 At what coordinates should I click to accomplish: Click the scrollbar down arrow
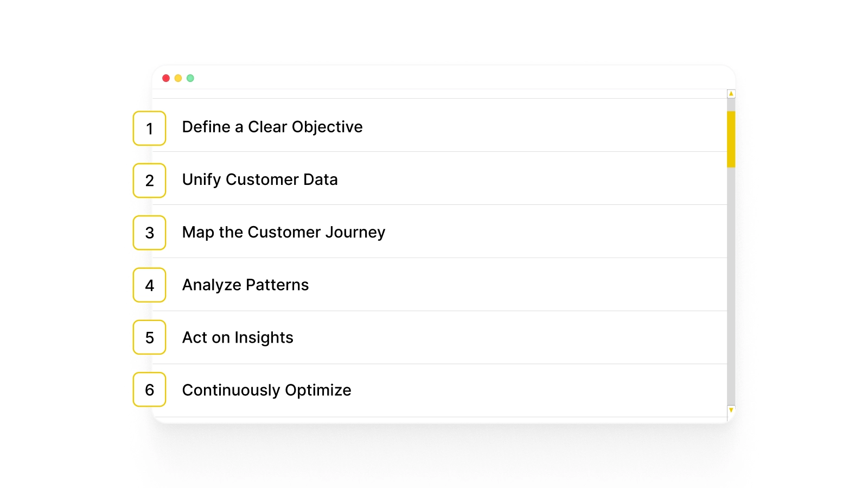[731, 410]
